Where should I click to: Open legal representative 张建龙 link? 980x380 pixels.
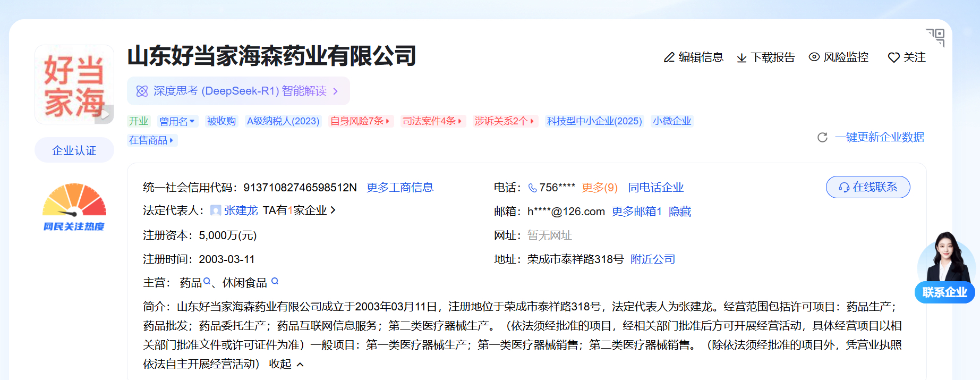click(241, 210)
